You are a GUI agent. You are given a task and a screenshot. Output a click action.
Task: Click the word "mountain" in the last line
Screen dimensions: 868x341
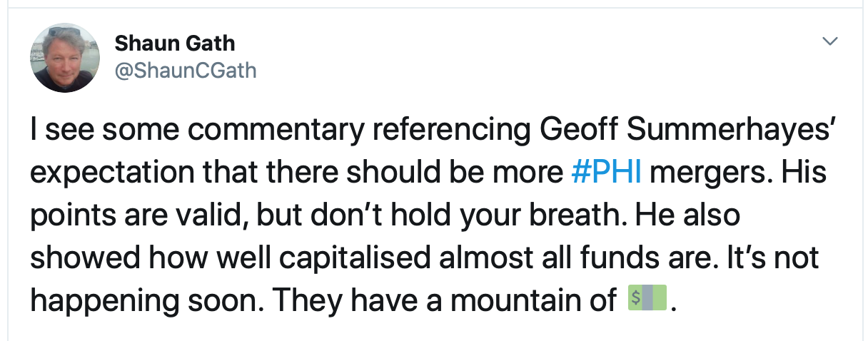click(525, 299)
